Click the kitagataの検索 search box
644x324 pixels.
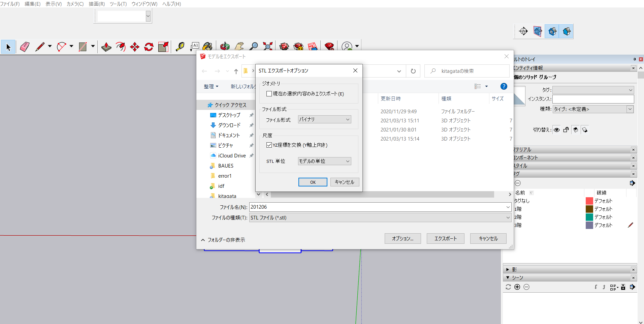[467, 71]
